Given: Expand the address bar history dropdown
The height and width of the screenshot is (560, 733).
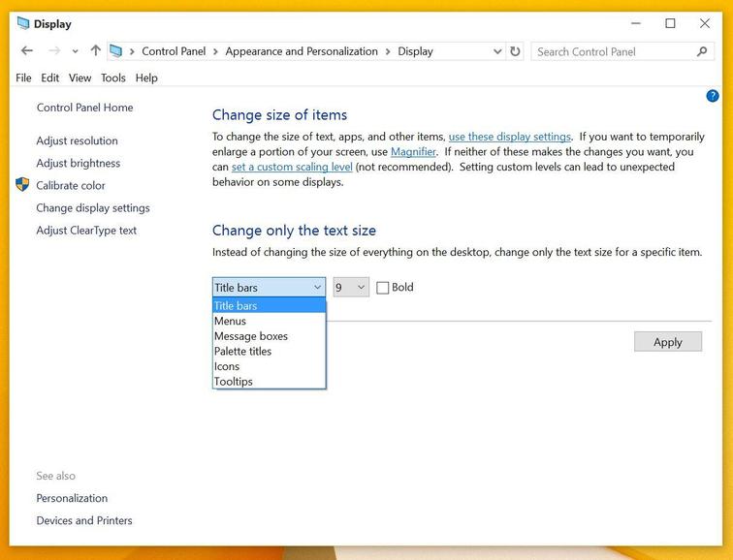Looking at the screenshot, I should click(x=497, y=51).
